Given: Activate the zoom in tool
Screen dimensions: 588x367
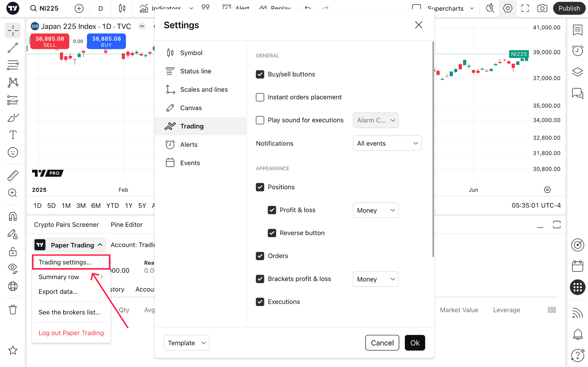Looking at the screenshot, I should coord(13,193).
